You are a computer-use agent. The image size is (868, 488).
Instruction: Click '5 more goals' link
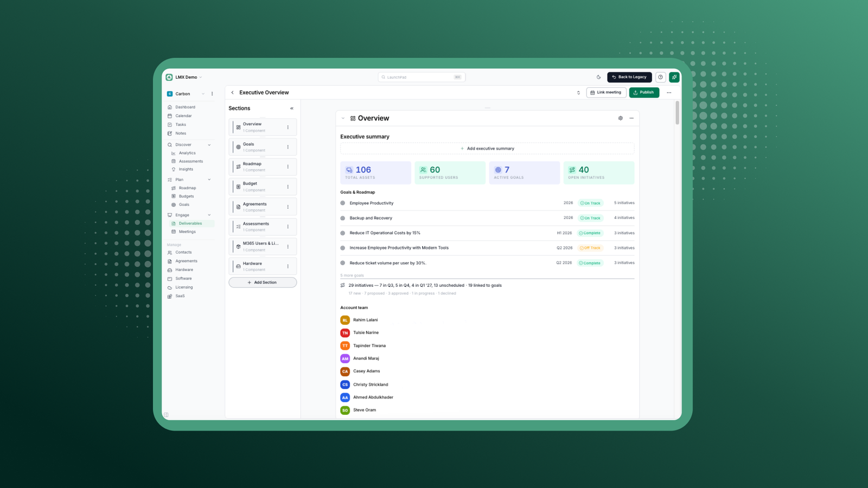[x=352, y=275]
